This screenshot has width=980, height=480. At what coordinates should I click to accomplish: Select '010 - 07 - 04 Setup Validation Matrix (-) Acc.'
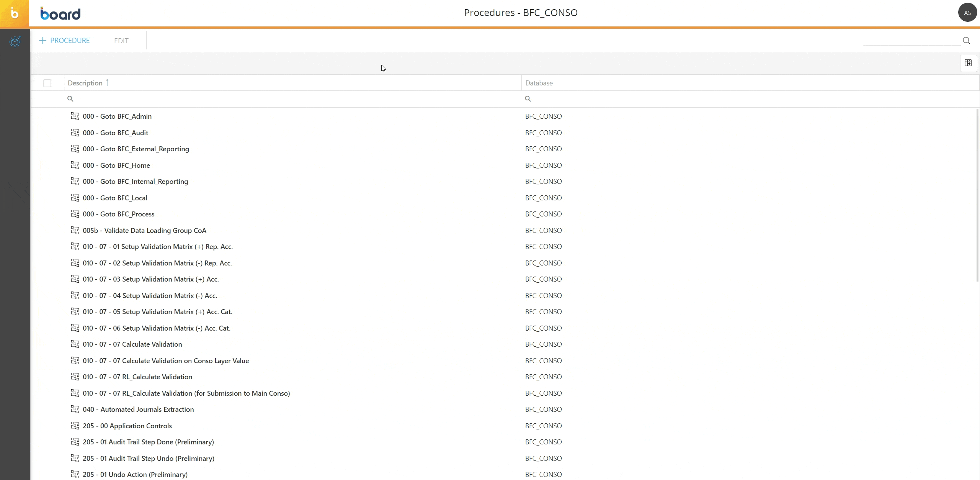point(150,295)
